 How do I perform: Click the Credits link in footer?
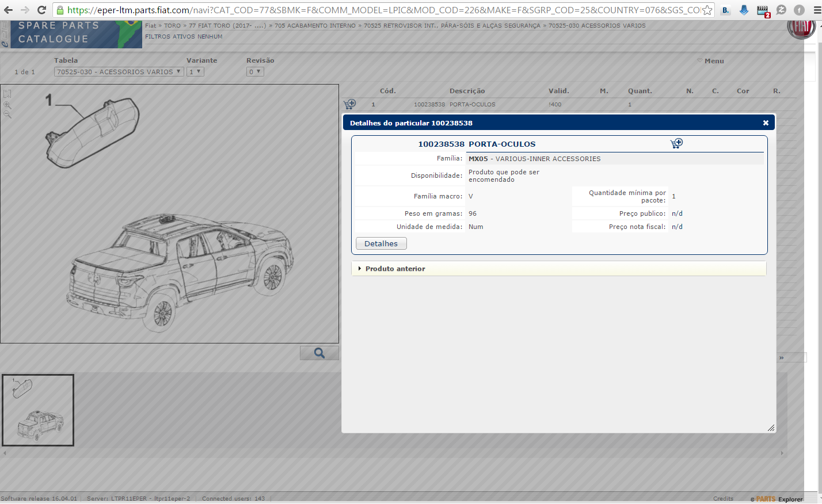pos(723,498)
